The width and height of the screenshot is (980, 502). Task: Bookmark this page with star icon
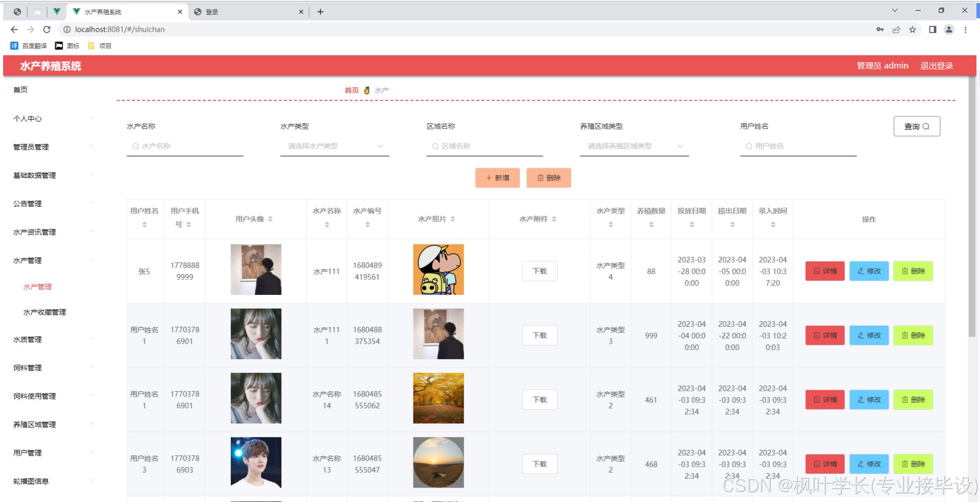(912, 30)
